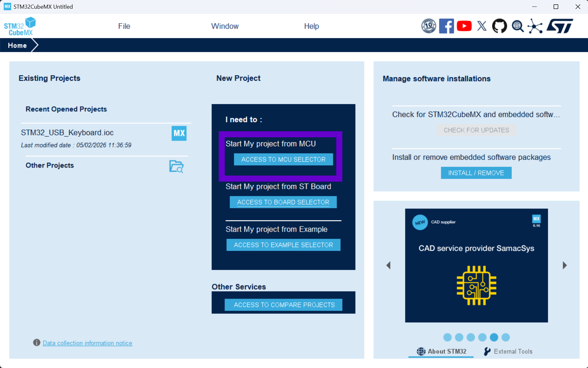Open recent project STM32_USB_Keyboard.ioc
Image resolution: width=588 pixels, height=368 pixels.
point(67,133)
